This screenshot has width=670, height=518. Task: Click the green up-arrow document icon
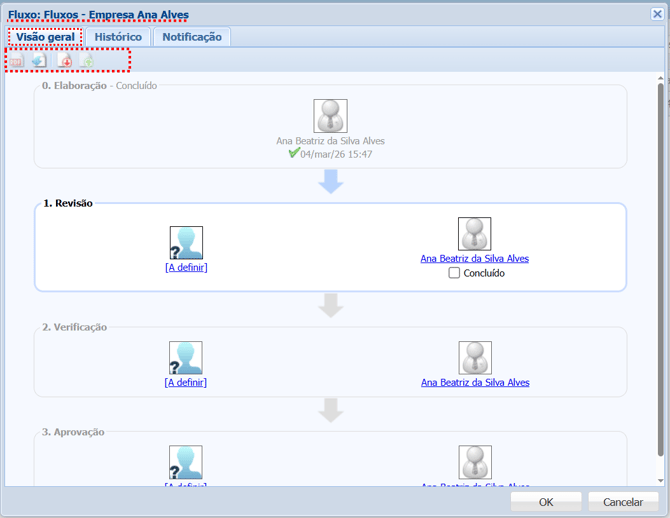tap(87, 62)
